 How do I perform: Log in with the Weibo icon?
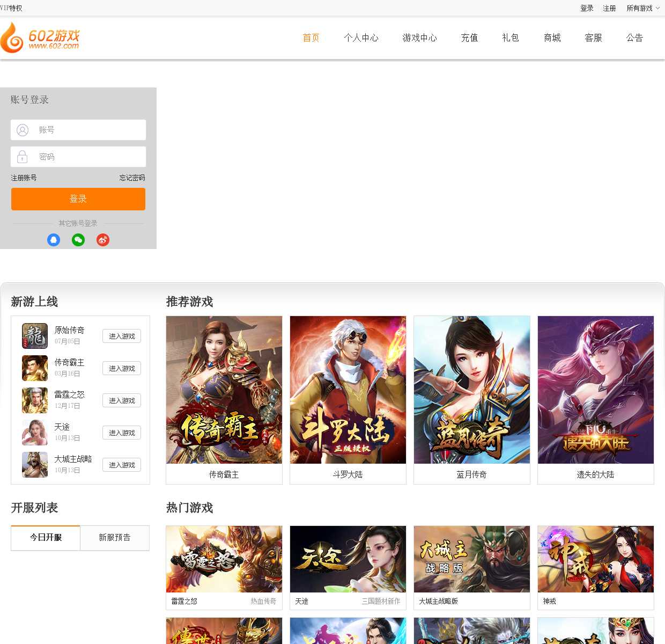[103, 240]
